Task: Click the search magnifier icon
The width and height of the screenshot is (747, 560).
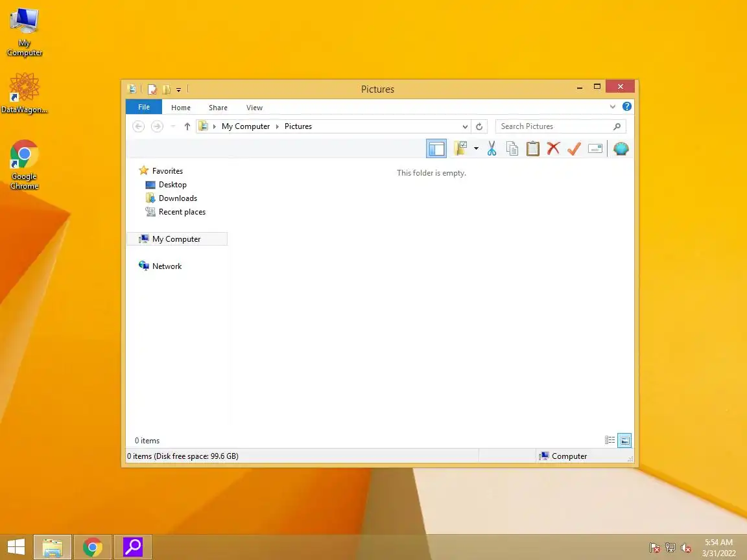Action: tap(617, 126)
